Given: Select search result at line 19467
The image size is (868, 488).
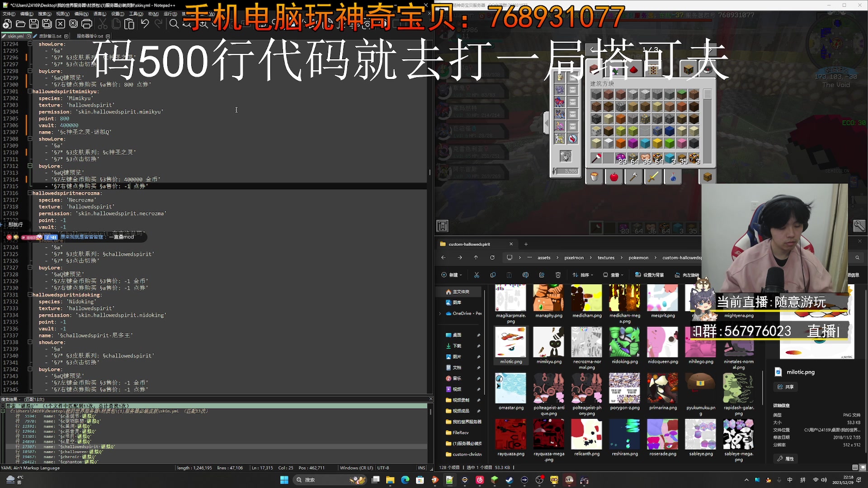Looking at the screenshot, I should (216, 457).
